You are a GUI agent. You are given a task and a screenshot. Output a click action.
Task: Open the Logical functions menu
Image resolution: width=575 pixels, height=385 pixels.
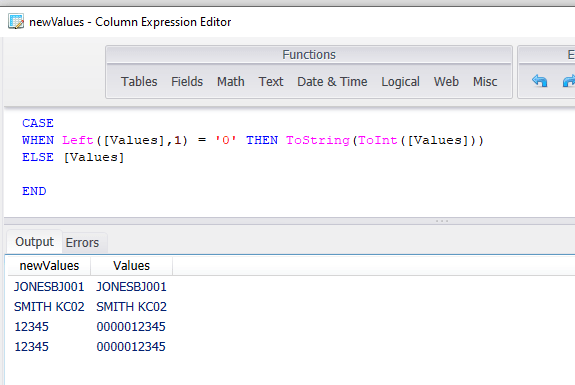(400, 82)
